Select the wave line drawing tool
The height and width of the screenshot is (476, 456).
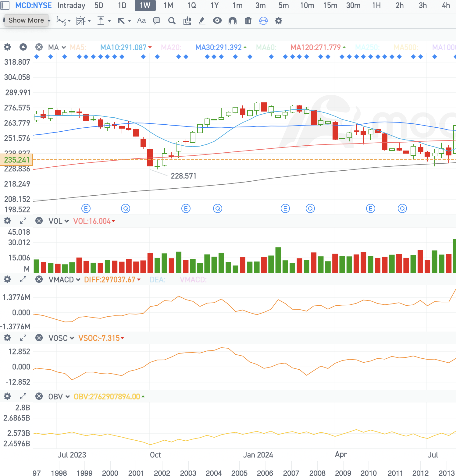[61, 21]
